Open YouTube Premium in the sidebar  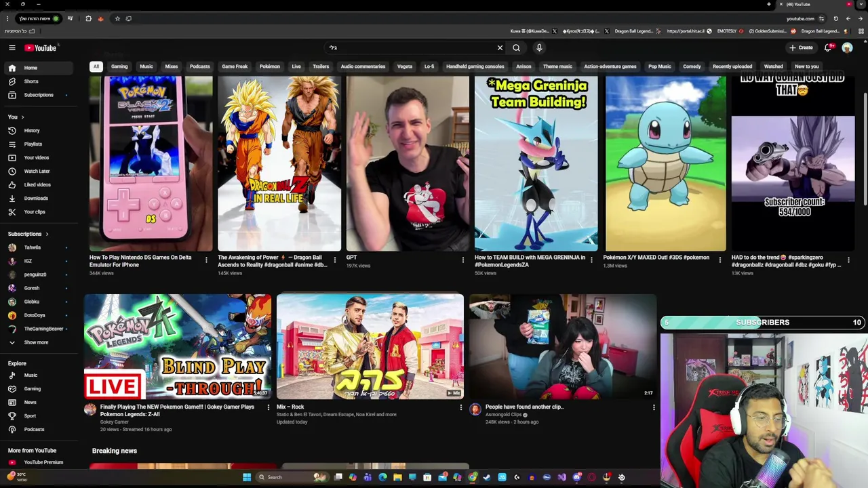37,462
